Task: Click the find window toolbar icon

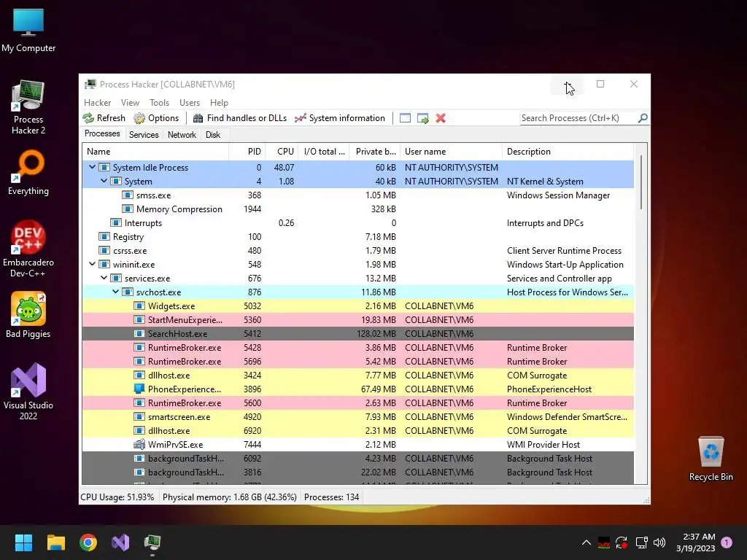Action: click(x=405, y=118)
